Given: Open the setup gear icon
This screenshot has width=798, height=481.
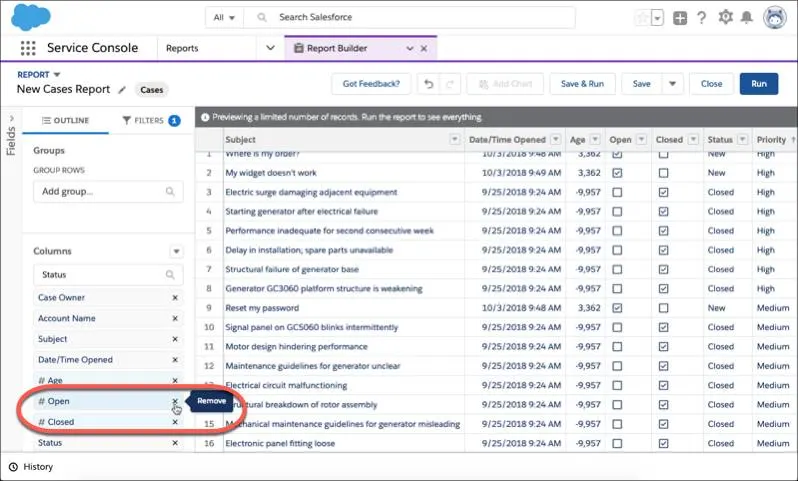Looking at the screenshot, I should (725, 17).
